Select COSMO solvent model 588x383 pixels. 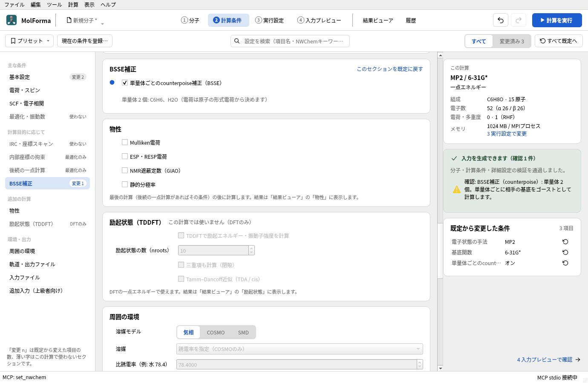pos(216,332)
